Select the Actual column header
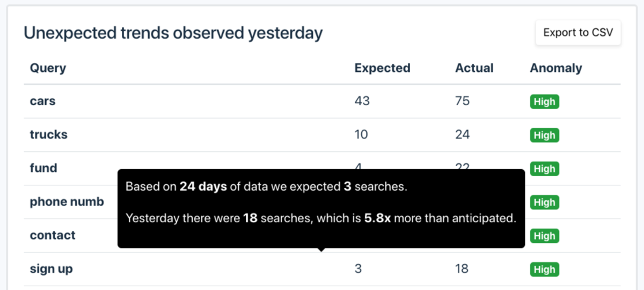644x290 pixels. (474, 68)
